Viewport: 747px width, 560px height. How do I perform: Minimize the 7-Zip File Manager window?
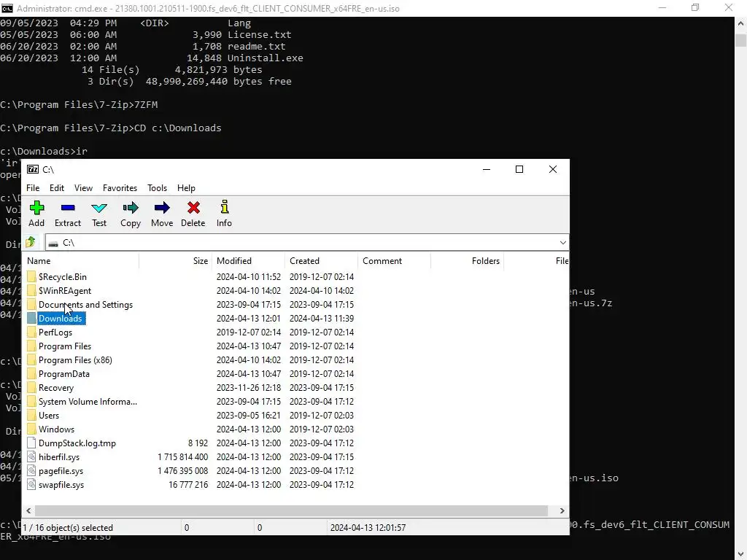pyautogui.click(x=487, y=169)
